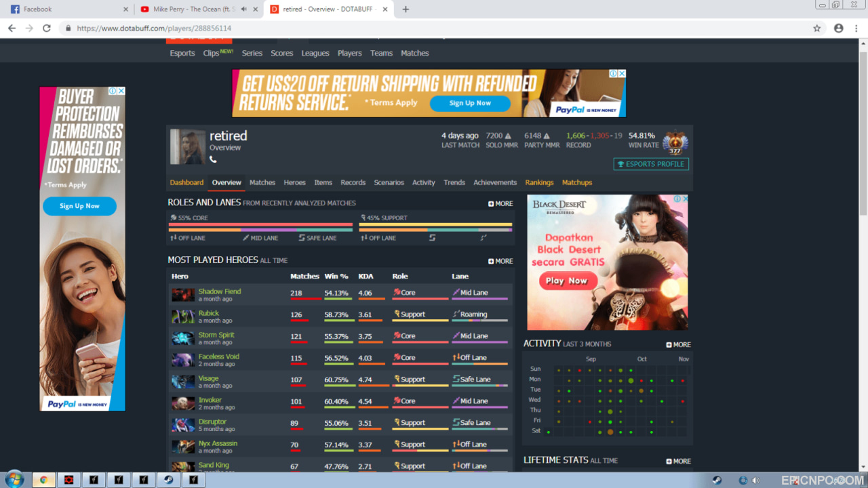Open the Chrome profile avatar icon
This screenshot has height=488, width=868.
[x=839, y=28]
